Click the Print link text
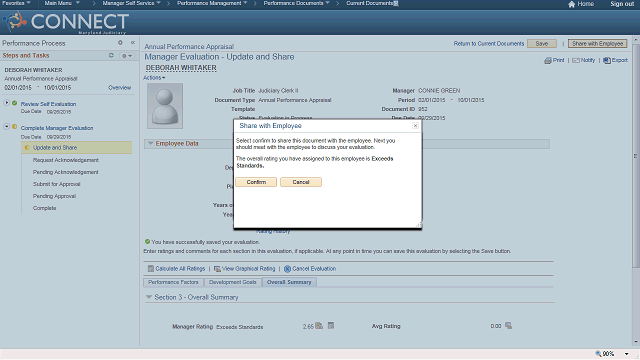The height and width of the screenshot is (360, 640). [x=558, y=60]
